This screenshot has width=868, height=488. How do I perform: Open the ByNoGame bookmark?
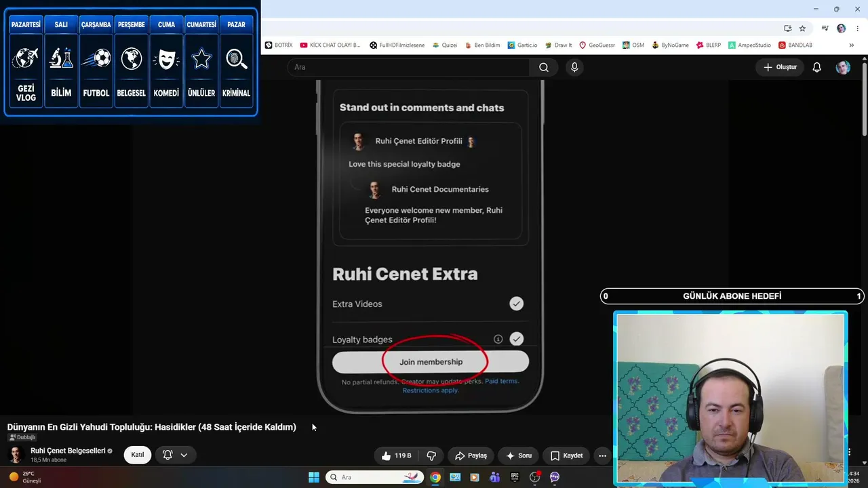(x=670, y=45)
